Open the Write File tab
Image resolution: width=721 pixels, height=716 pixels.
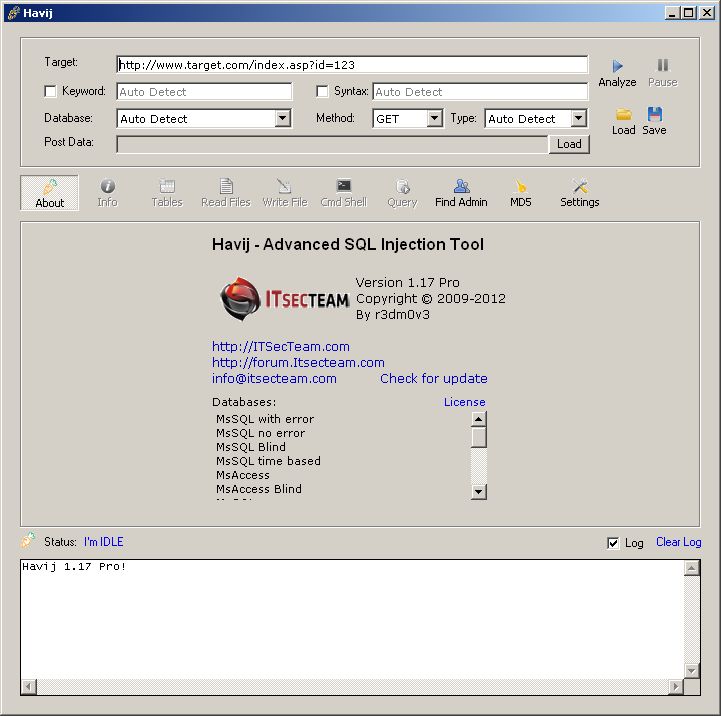[285, 193]
